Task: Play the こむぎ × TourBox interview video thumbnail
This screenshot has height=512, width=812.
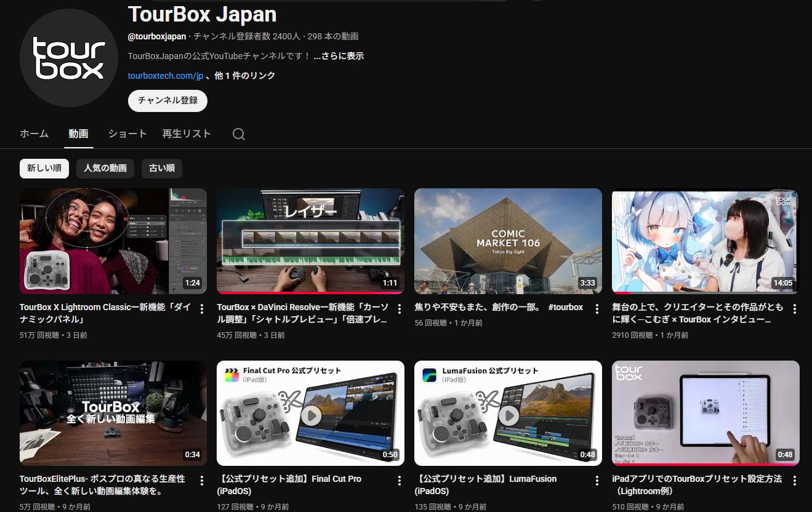Action: [705, 241]
